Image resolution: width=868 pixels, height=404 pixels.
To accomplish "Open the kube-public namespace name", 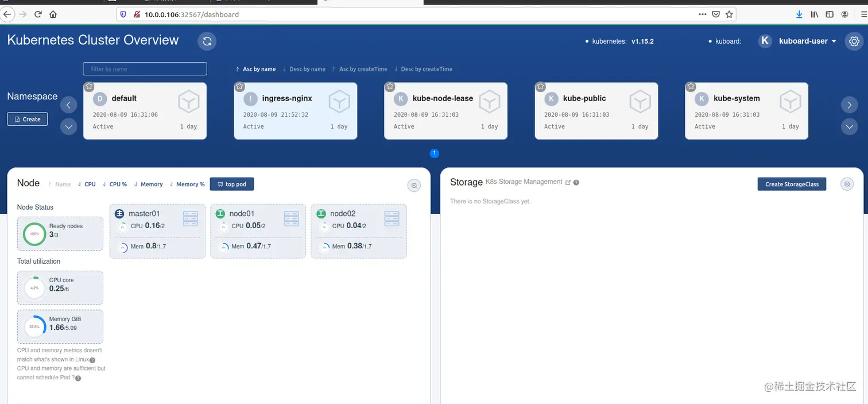I will click(x=584, y=98).
